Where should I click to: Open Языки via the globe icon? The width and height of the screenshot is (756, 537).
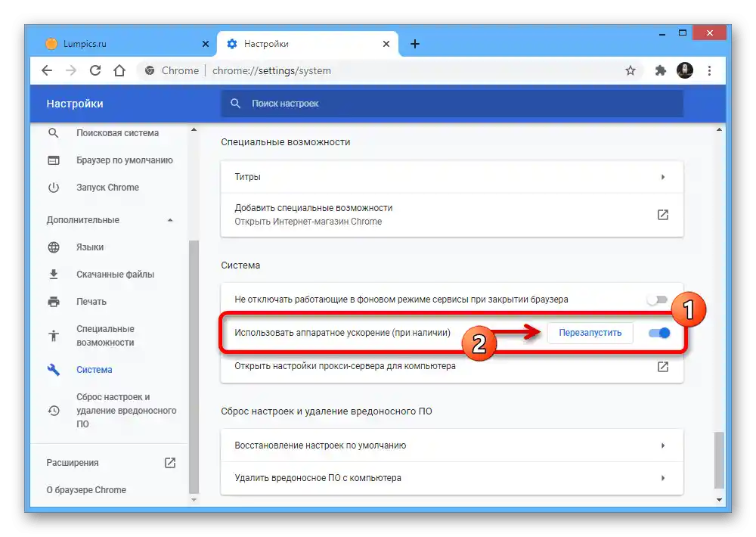coord(54,247)
